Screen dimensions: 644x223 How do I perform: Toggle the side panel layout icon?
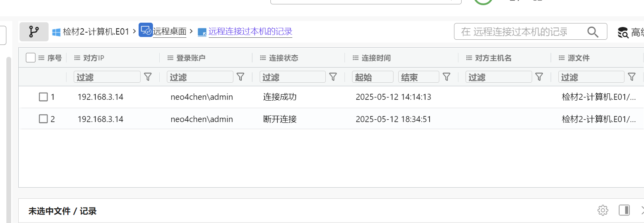click(624, 210)
